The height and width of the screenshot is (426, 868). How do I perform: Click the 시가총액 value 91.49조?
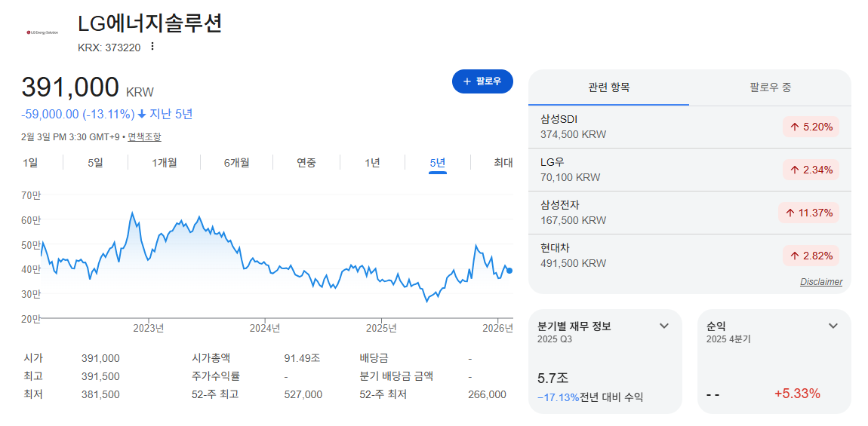pos(302,358)
